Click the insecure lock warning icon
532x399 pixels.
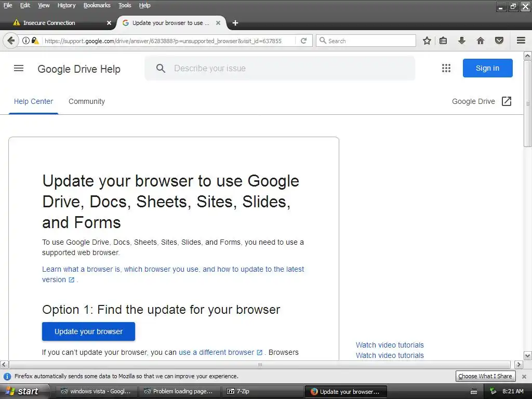point(35,41)
